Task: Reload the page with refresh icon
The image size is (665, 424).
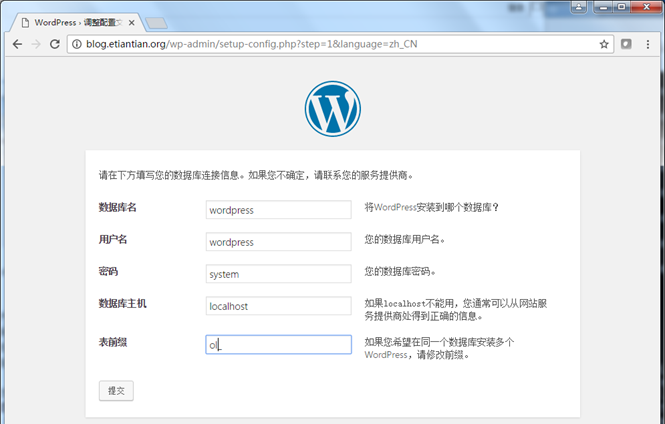Action: tap(55, 44)
